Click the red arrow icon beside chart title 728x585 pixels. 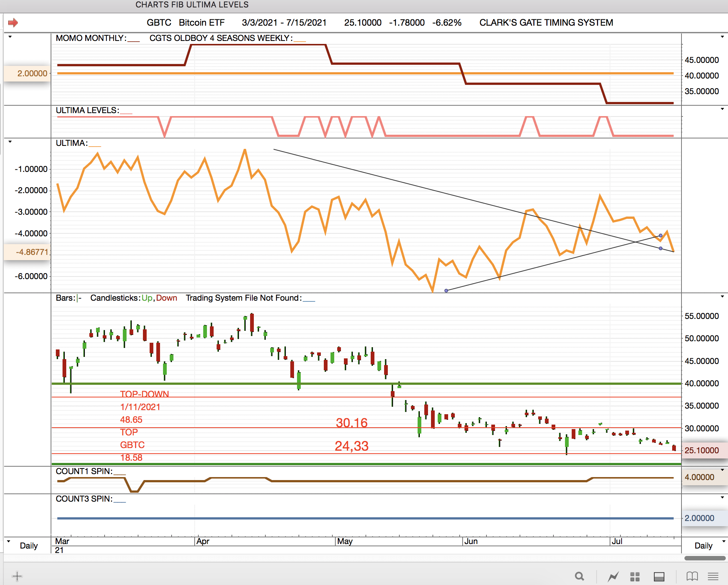(x=13, y=23)
